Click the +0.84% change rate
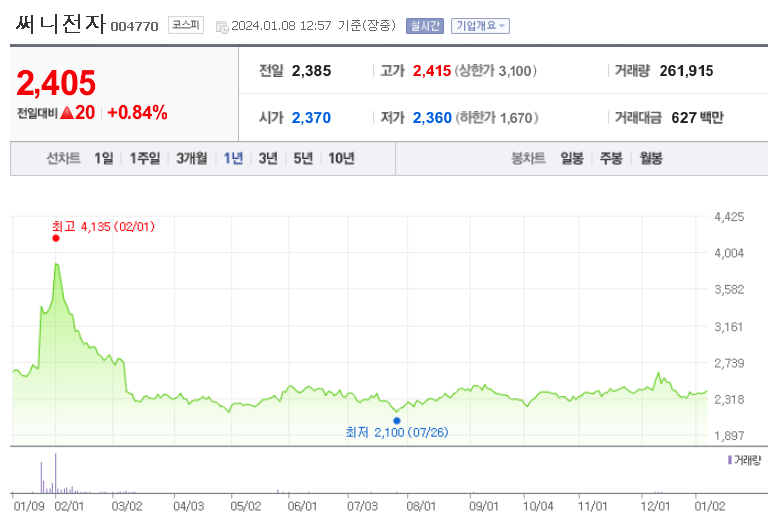The image size is (768, 527). click(x=137, y=113)
